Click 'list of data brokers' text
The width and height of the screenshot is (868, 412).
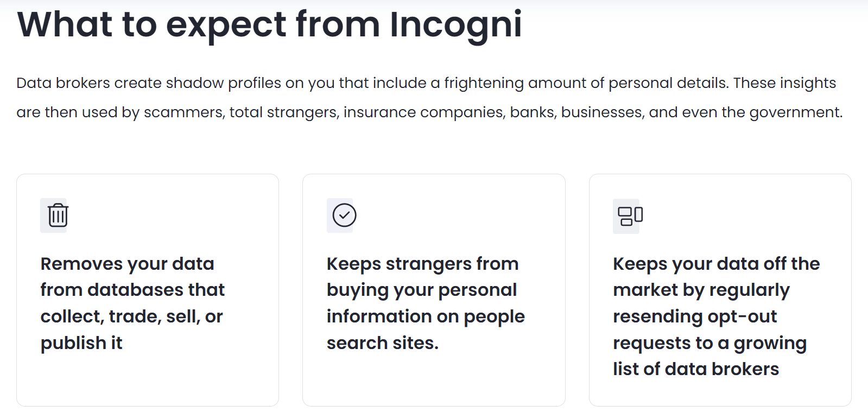pos(696,369)
